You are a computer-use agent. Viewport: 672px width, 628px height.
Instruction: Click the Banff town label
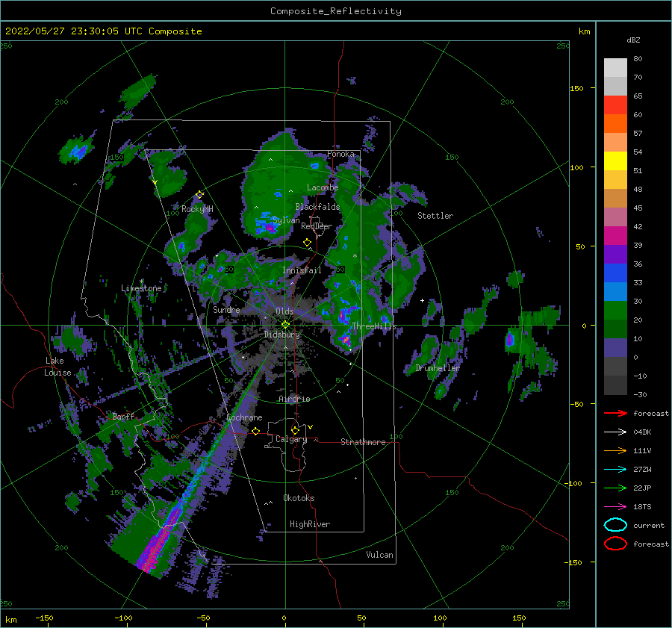point(123,416)
